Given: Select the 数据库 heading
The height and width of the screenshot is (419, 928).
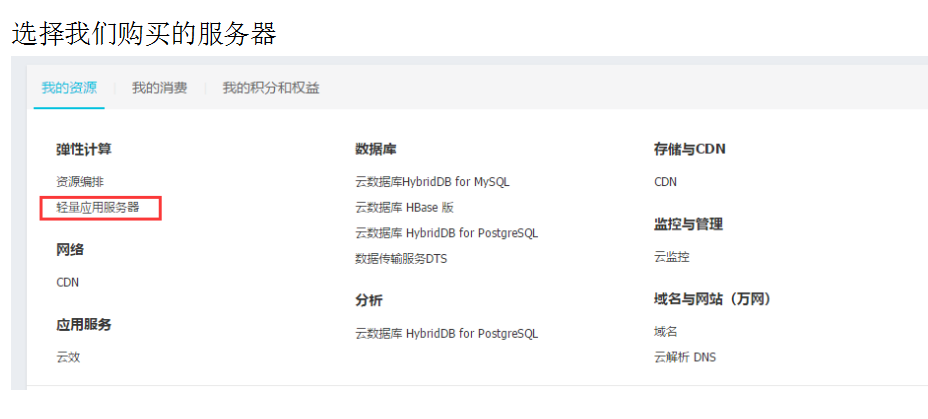Looking at the screenshot, I should click(376, 149).
